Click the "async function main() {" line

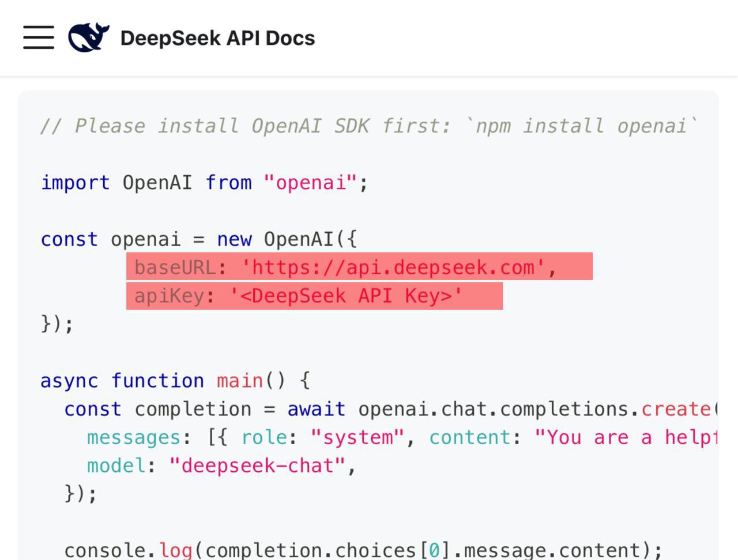175,380
